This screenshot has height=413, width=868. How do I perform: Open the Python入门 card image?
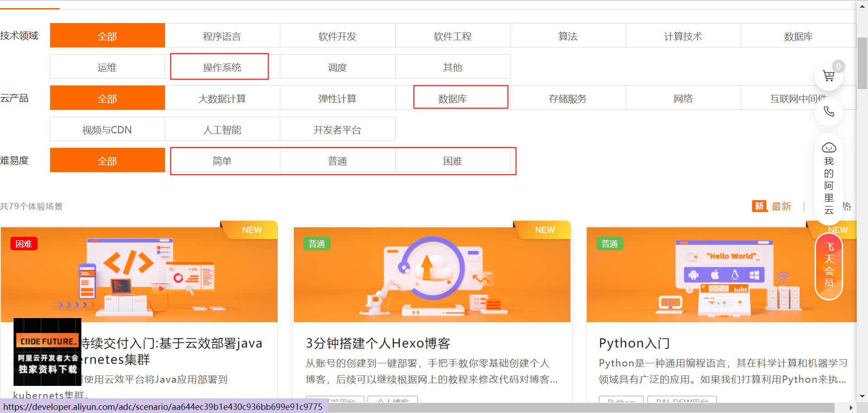[x=722, y=274]
